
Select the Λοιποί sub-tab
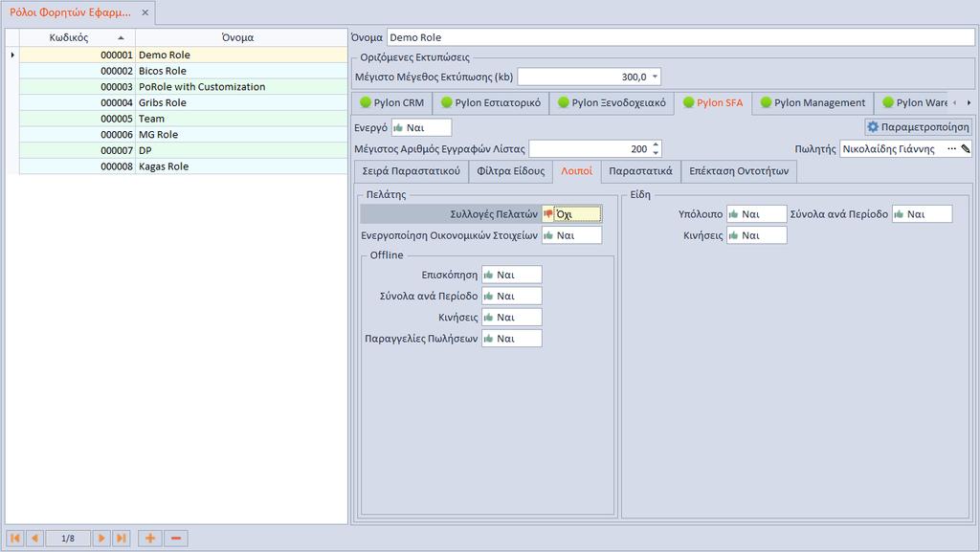[576, 170]
